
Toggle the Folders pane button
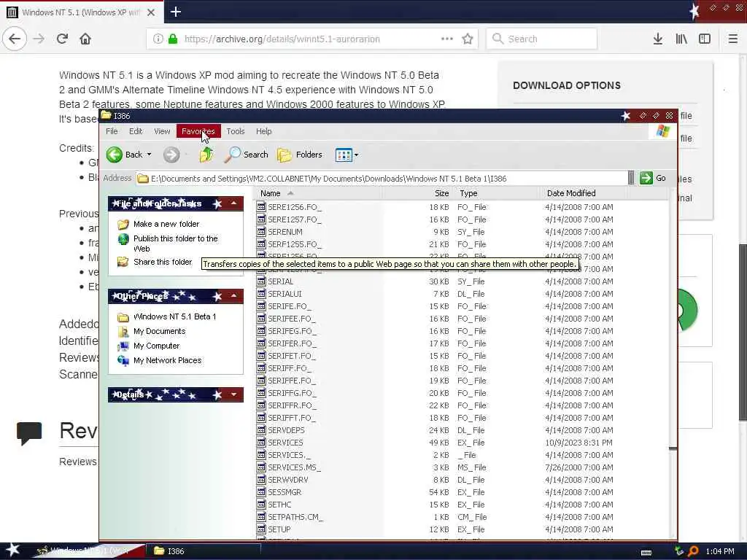(300, 155)
